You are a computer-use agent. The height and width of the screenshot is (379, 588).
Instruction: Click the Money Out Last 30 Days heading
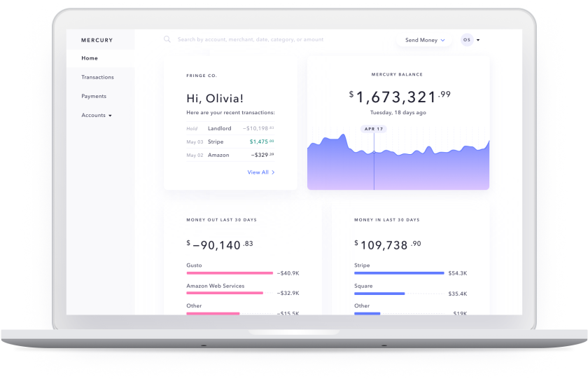click(222, 220)
